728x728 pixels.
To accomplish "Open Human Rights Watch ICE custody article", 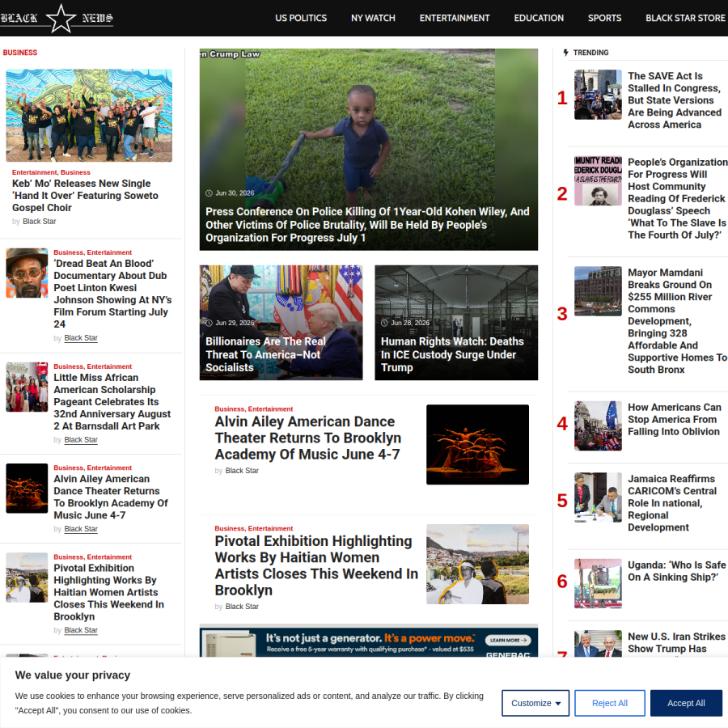I will point(452,354).
